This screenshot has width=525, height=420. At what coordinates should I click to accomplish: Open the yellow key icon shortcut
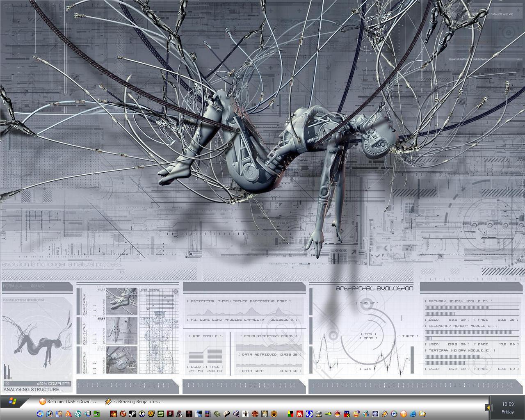coord(328,414)
